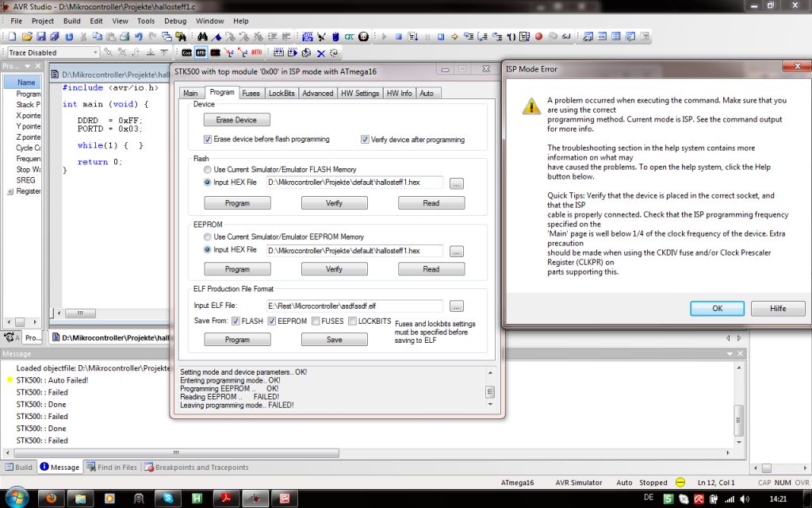Click the Erase Device button

click(x=236, y=120)
